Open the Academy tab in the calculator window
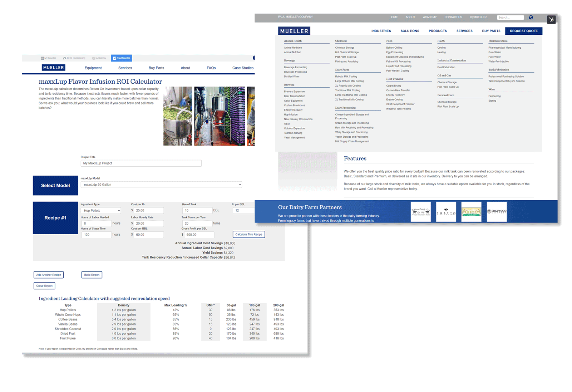 tap(99, 58)
